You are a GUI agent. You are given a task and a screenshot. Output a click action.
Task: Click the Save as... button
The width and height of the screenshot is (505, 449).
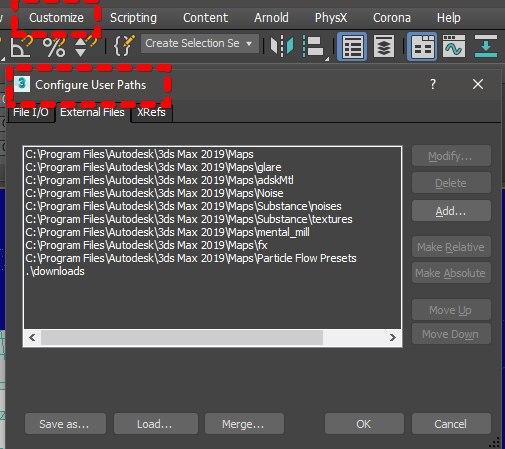[65, 424]
